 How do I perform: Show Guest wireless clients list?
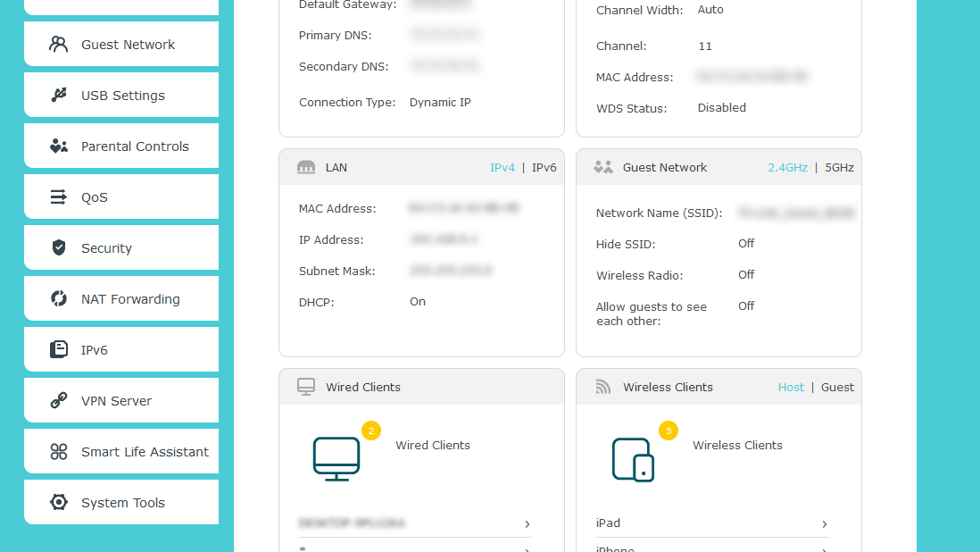837,387
